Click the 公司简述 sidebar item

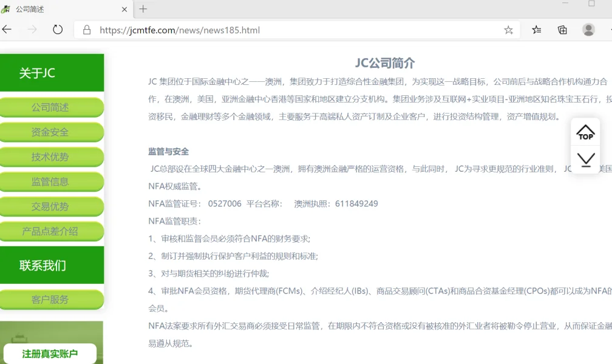point(52,107)
